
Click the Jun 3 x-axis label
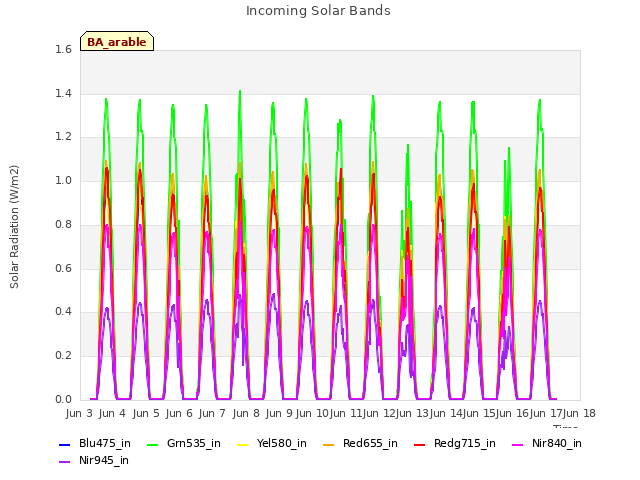tap(79, 413)
